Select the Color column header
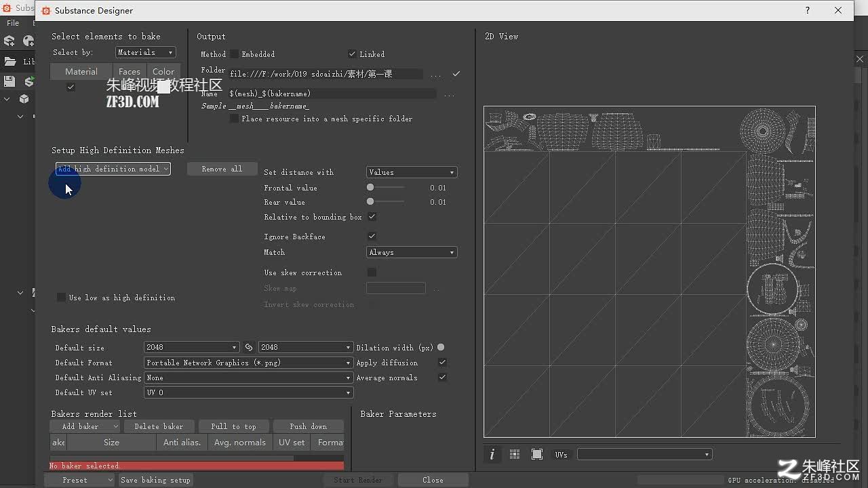The image size is (868, 488). pyautogui.click(x=163, y=71)
